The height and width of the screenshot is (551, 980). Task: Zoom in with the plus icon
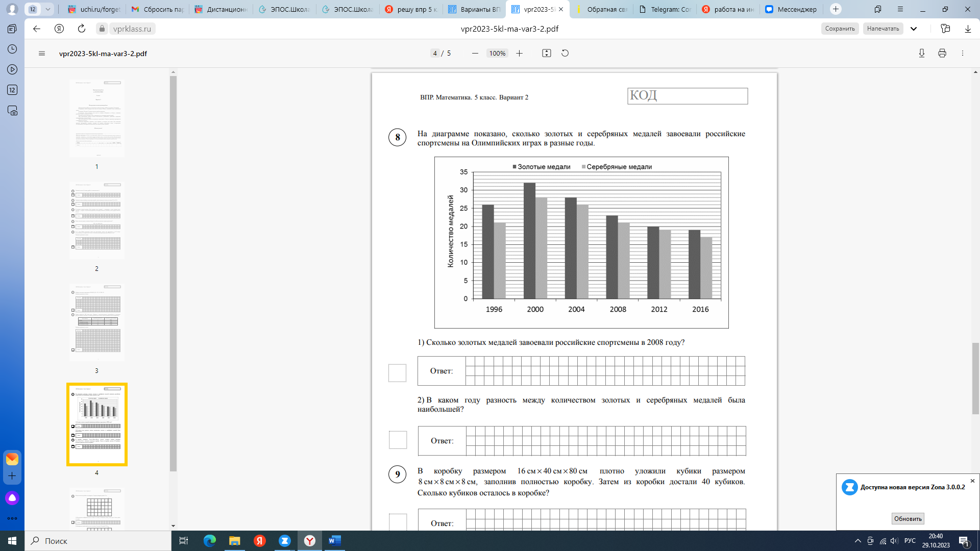pos(519,53)
